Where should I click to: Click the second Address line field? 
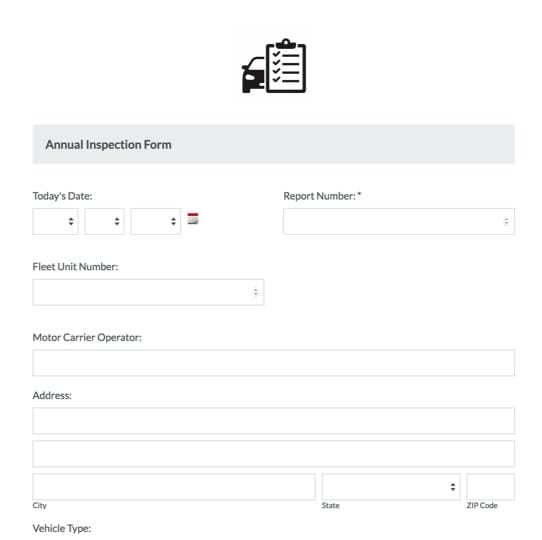[x=273, y=454]
